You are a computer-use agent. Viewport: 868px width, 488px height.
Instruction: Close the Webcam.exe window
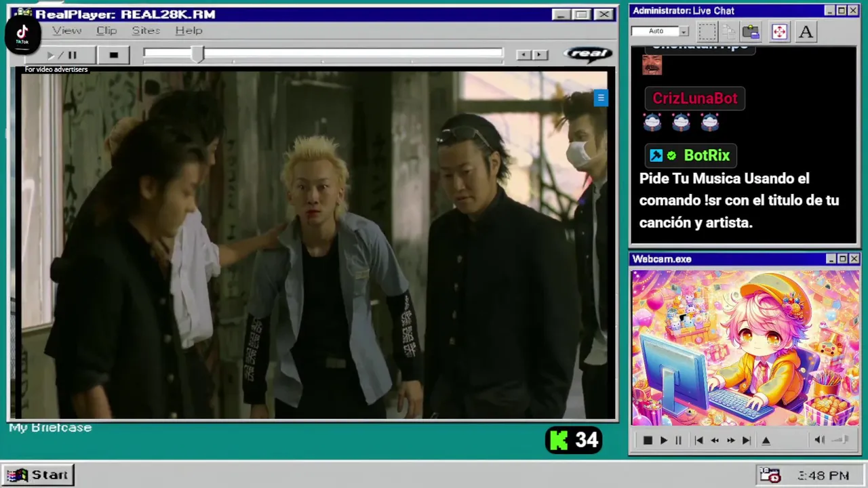point(854,259)
